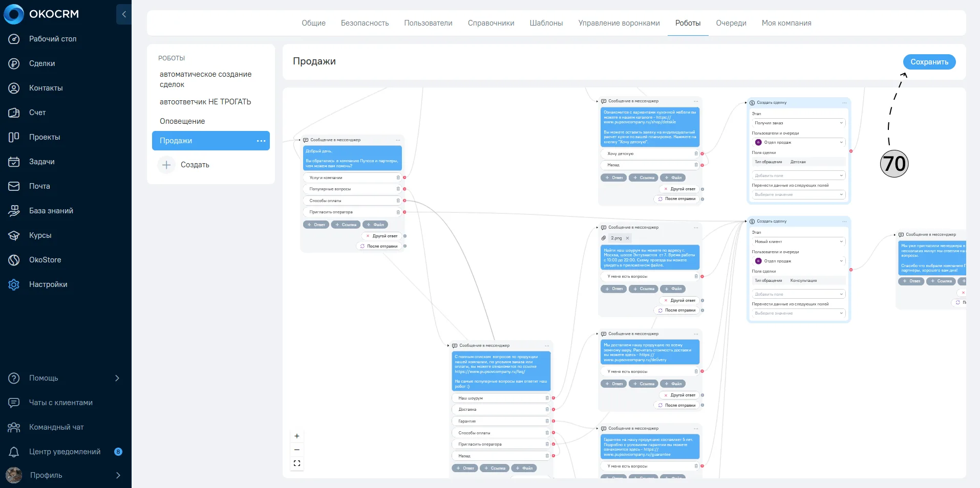Open База знаний section
The width and height of the screenshot is (980, 488).
pyautogui.click(x=51, y=211)
